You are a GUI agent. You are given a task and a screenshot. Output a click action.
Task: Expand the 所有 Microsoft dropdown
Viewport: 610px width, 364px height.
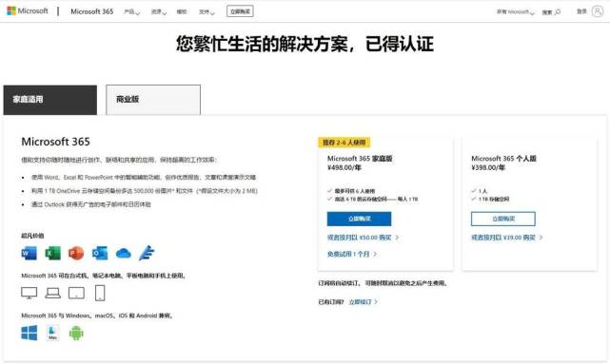pyautogui.click(x=516, y=12)
